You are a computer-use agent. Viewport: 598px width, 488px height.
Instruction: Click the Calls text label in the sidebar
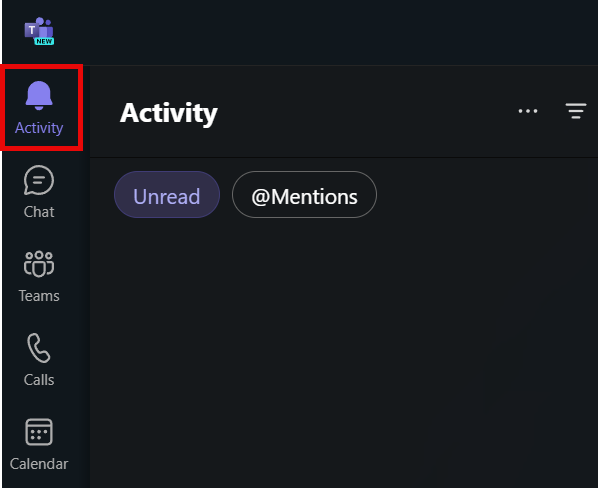pyautogui.click(x=39, y=380)
